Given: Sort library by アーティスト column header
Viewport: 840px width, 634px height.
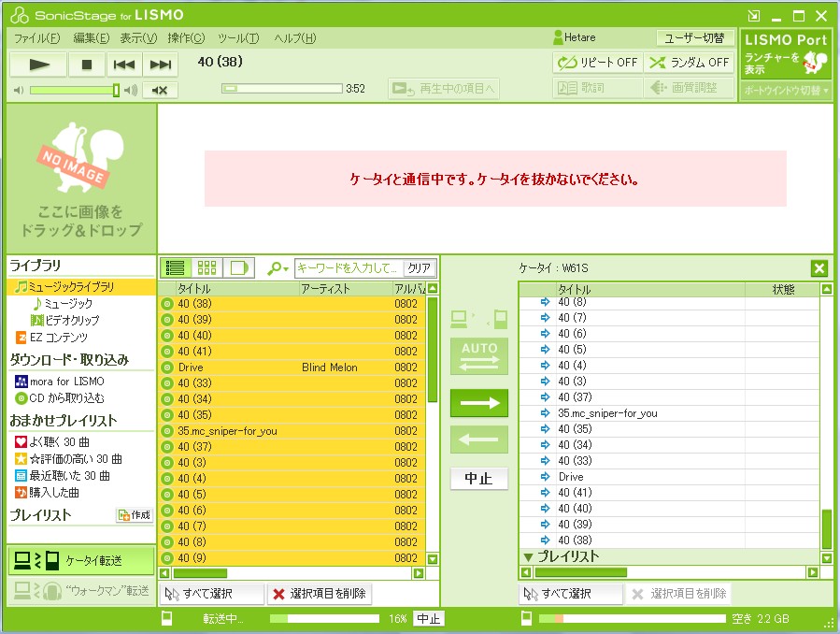Looking at the screenshot, I should tap(346, 289).
